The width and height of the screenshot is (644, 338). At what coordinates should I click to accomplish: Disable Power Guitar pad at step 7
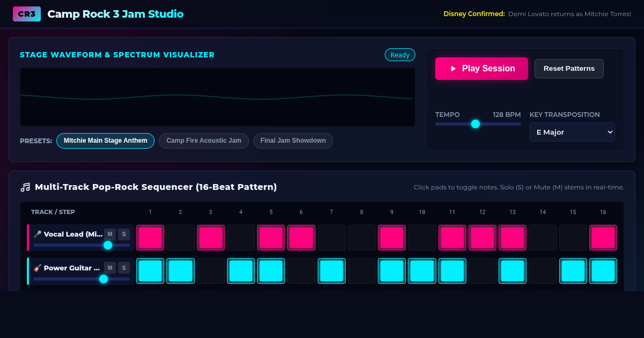332,271
